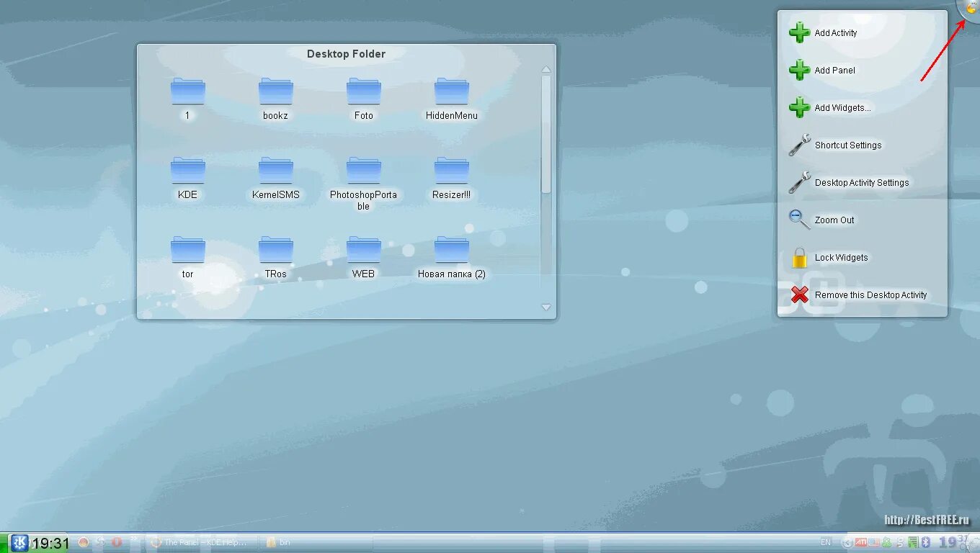
Task: Choose Zoom Out in the toolbox menu
Action: (x=821, y=220)
